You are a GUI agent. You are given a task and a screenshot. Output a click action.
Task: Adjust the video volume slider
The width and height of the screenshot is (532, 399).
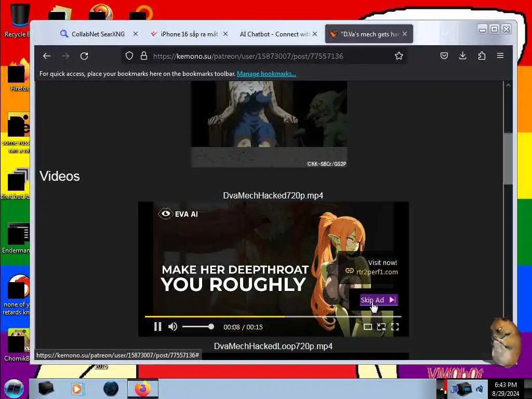pyautogui.click(x=198, y=327)
